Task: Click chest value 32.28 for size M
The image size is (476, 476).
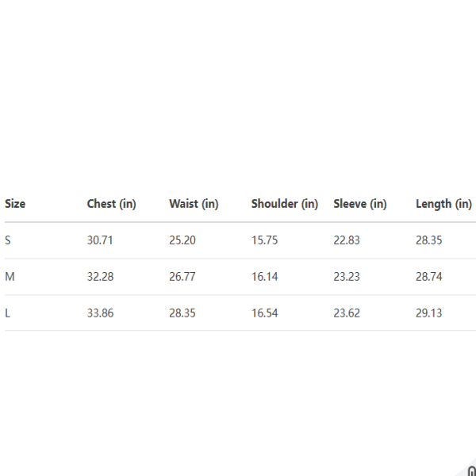Action: [x=100, y=277]
